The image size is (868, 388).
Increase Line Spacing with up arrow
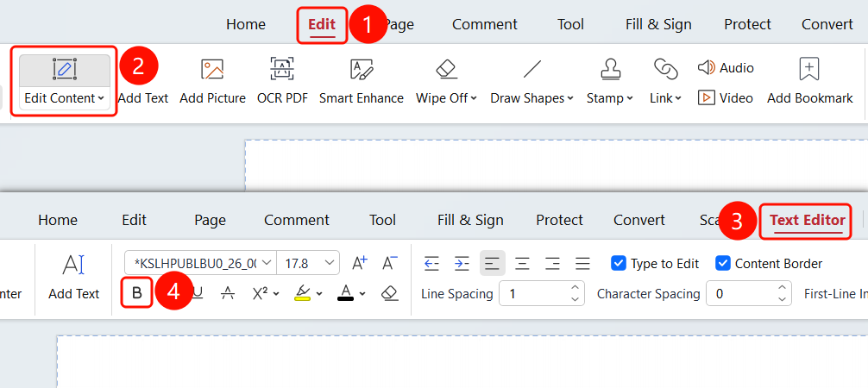click(575, 288)
